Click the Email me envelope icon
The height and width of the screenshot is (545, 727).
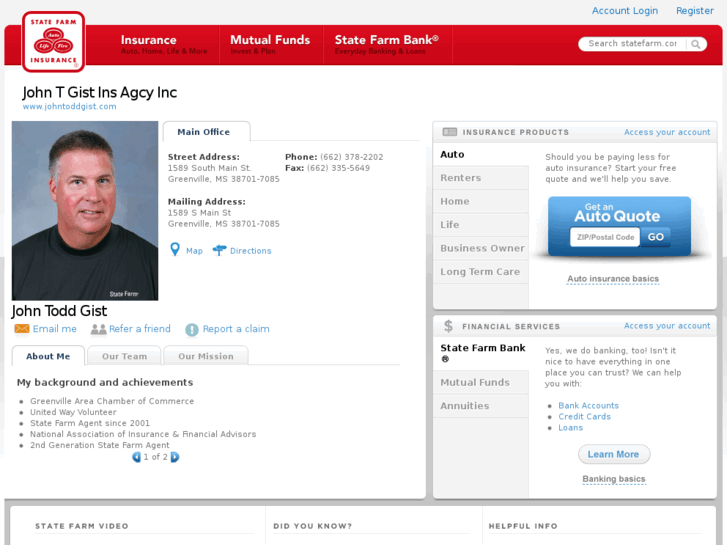point(22,329)
